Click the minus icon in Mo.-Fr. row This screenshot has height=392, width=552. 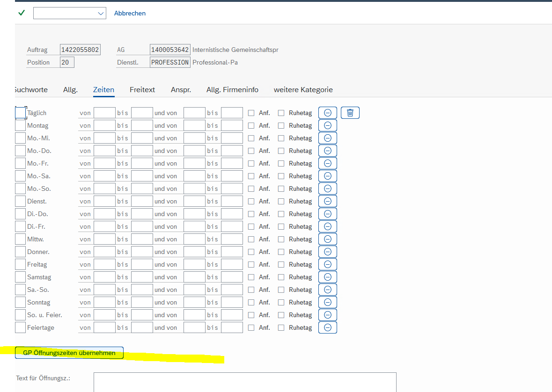click(x=328, y=164)
